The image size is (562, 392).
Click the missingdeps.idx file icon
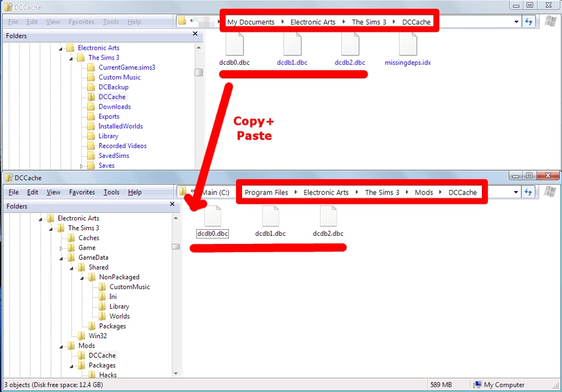coord(408,44)
